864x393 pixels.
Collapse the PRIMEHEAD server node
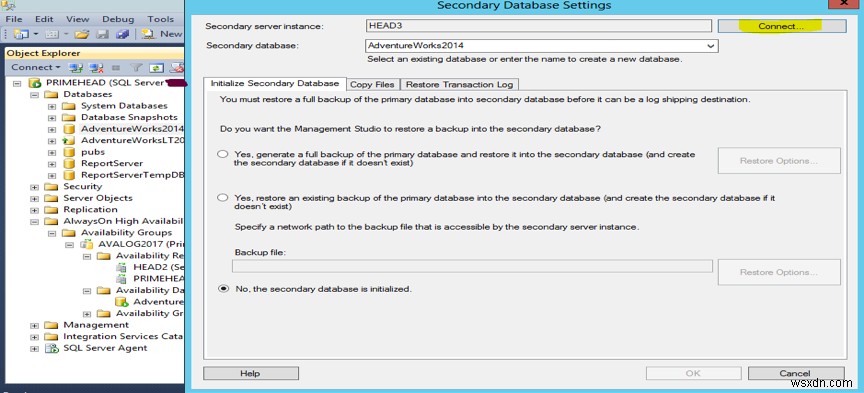click(17, 84)
